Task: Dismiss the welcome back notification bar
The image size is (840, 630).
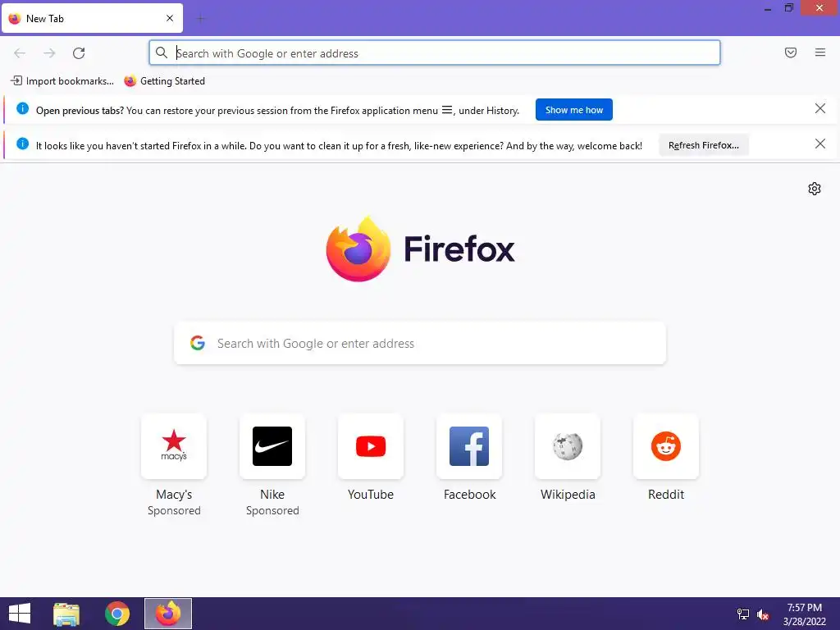Action: pyautogui.click(x=819, y=144)
